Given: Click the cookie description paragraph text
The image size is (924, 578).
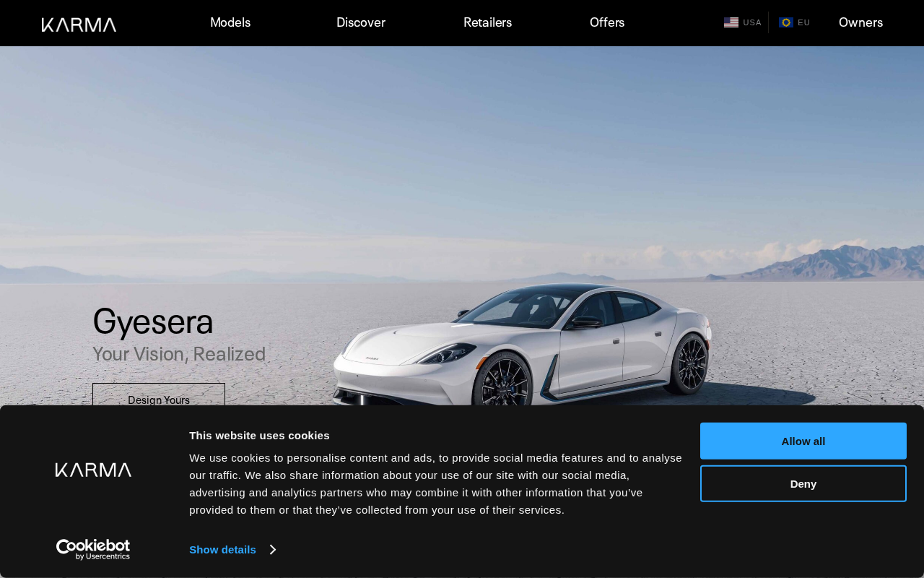Looking at the screenshot, I should click(x=435, y=483).
